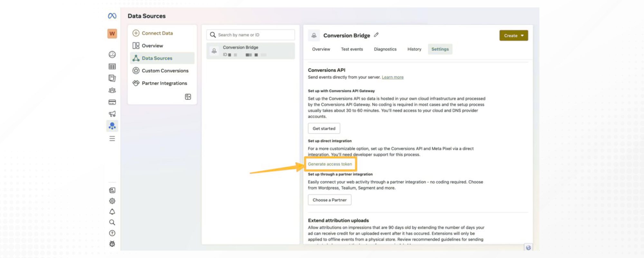Open the Billing card icon in sidebar

coord(112,102)
